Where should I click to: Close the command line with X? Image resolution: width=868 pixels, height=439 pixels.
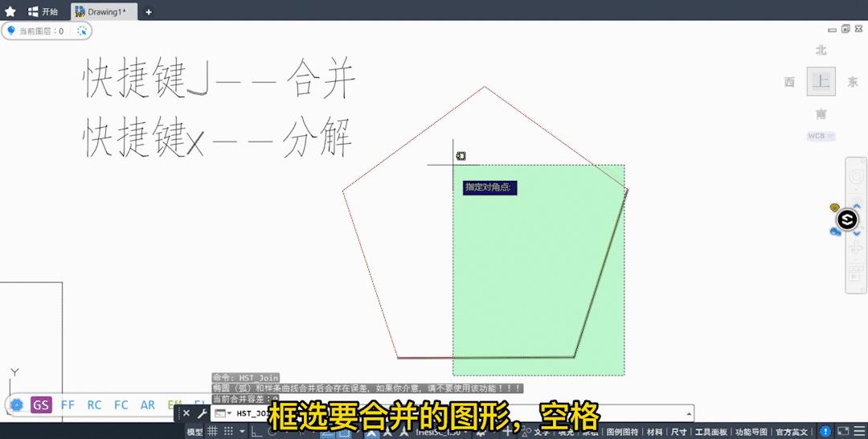(x=186, y=413)
